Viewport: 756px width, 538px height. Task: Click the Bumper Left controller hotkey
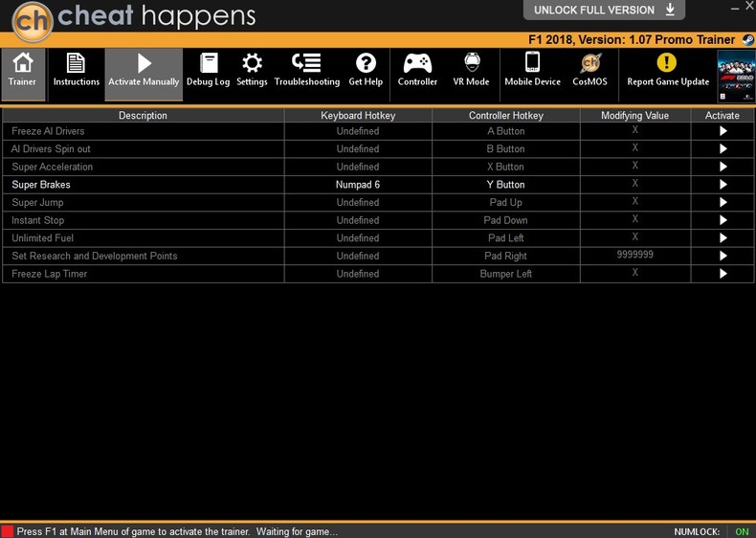click(506, 274)
